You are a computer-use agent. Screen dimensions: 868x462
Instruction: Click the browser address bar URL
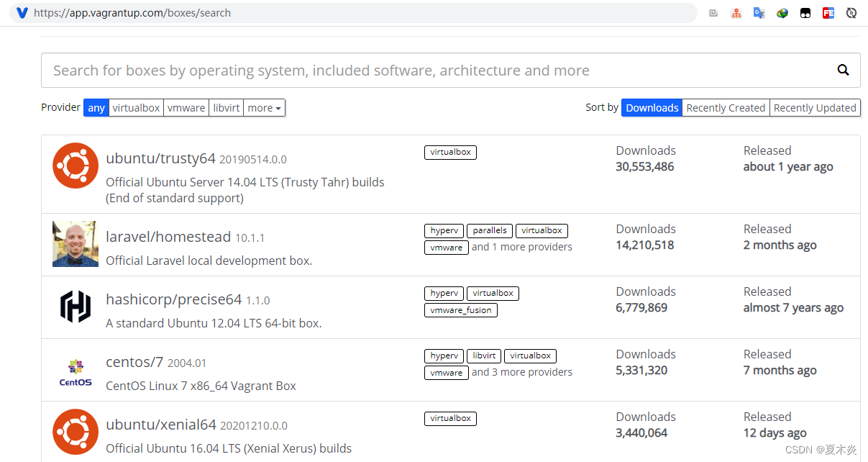point(132,13)
